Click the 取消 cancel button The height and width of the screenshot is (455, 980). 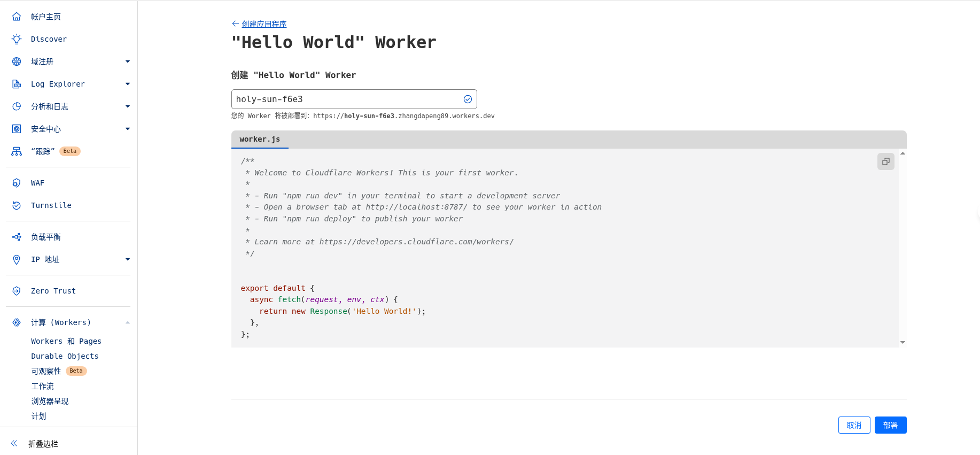tap(854, 425)
